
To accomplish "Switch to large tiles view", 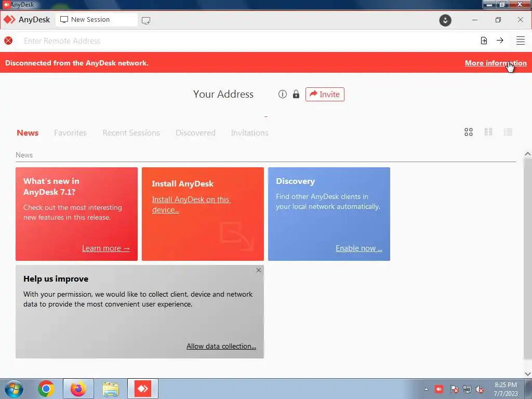I will 469,132.
